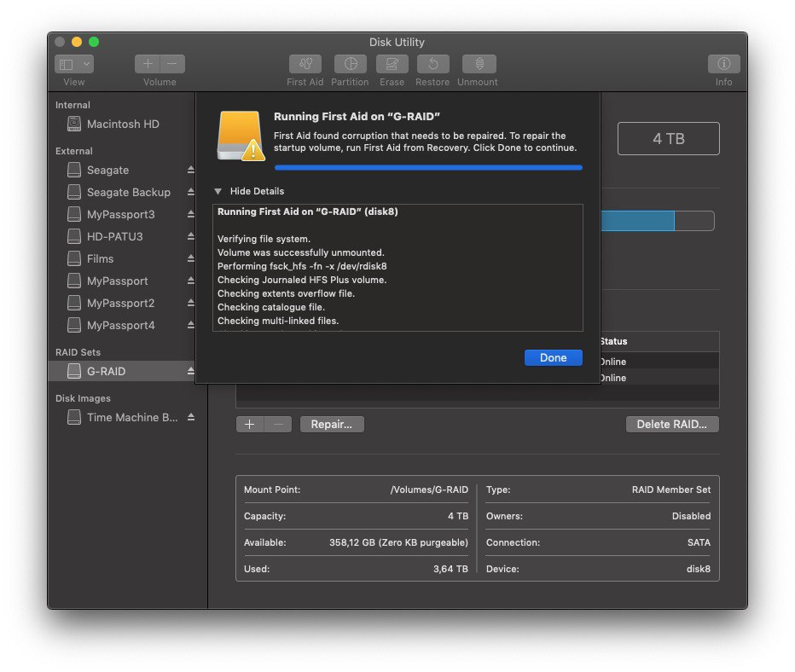Click the "358,12 GB (Zero KB purgeable)" value
This screenshot has width=795, height=672.
coord(398,542)
